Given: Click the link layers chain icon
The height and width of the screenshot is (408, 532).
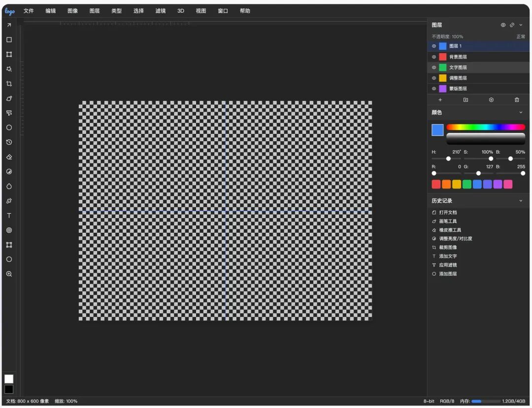Looking at the screenshot, I should 512,25.
